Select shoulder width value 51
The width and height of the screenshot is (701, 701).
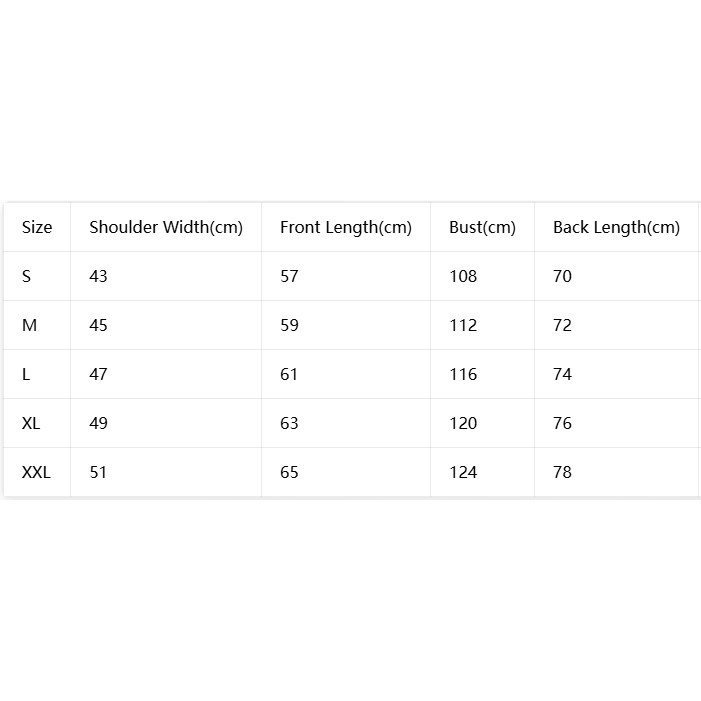point(98,472)
